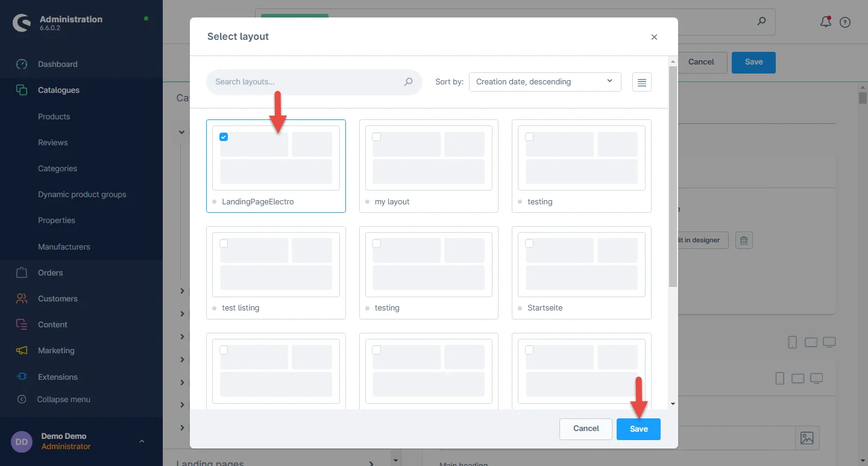Tick the Startseite layout checkbox

click(x=529, y=244)
